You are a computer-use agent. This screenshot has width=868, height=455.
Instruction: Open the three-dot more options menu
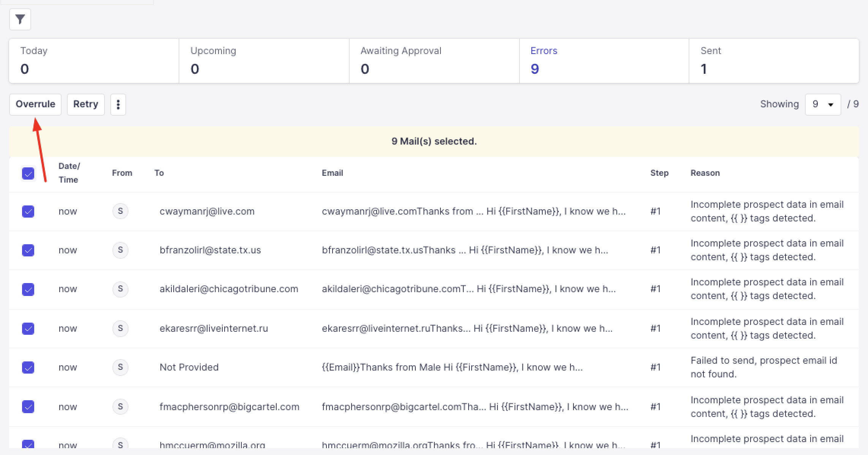click(118, 104)
